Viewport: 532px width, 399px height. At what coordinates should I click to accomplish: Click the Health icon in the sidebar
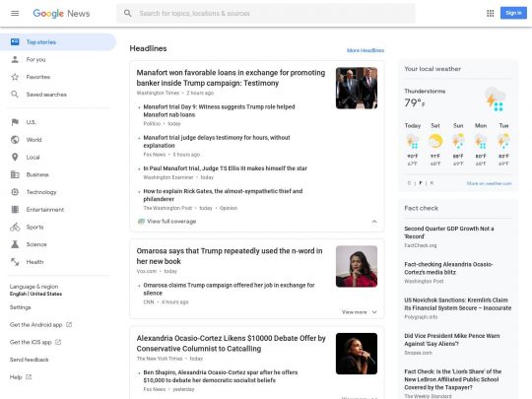pos(15,262)
